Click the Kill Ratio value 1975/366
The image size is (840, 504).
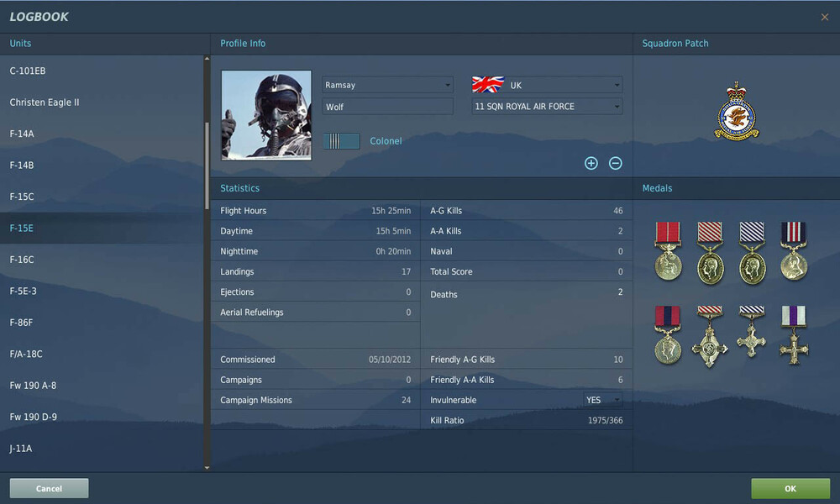click(x=606, y=421)
